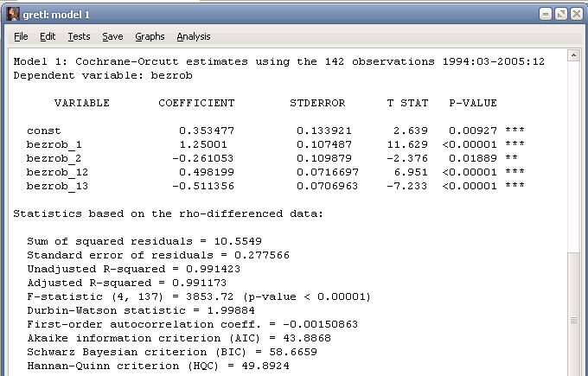Maximize the model 1 window
This screenshot has width=588, height=376.
tap(561, 14)
